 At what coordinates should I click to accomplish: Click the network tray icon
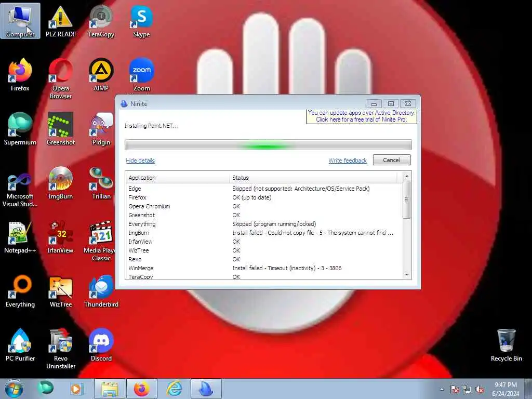click(467, 389)
